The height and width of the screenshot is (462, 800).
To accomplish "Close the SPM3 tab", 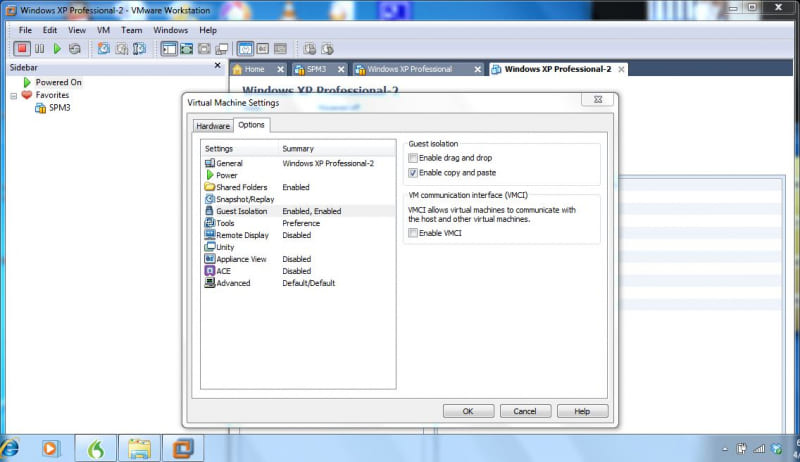I will point(341,69).
